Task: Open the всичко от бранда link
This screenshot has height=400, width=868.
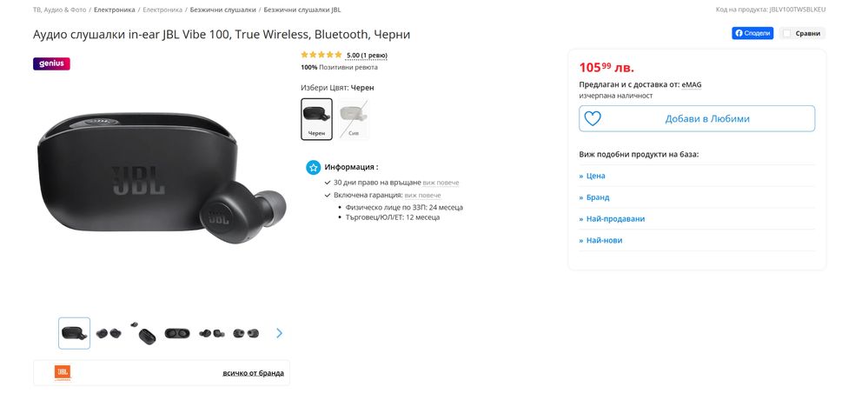Action: pyautogui.click(x=253, y=373)
